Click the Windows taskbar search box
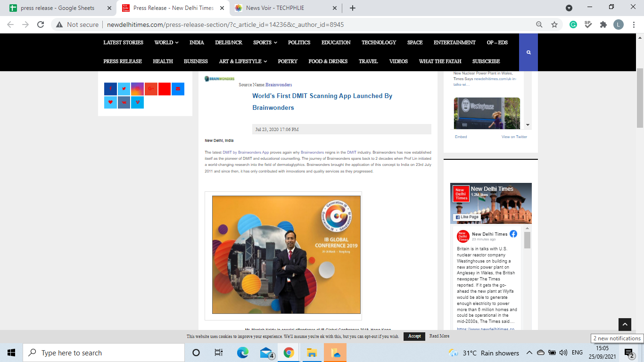644x362 pixels. coord(104,353)
